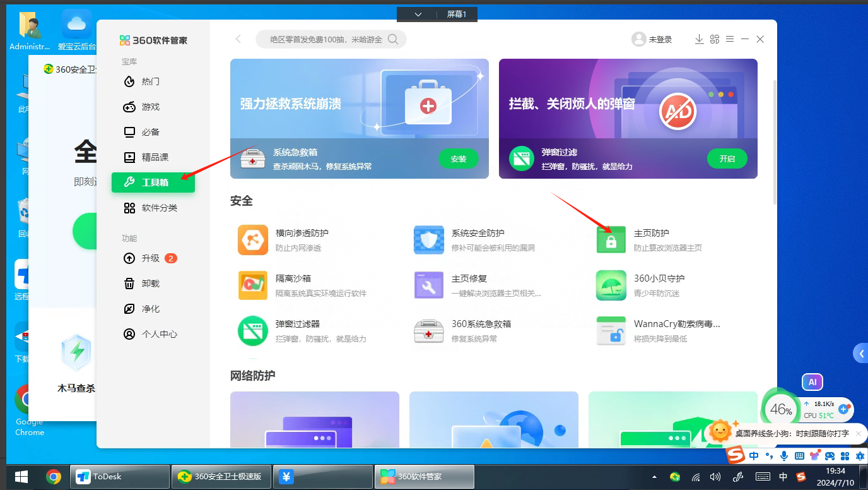Image resolution: width=868 pixels, height=490 pixels.
Task: Click the 弹窗过滤 green icon in banner
Action: pyautogui.click(x=522, y=158)
